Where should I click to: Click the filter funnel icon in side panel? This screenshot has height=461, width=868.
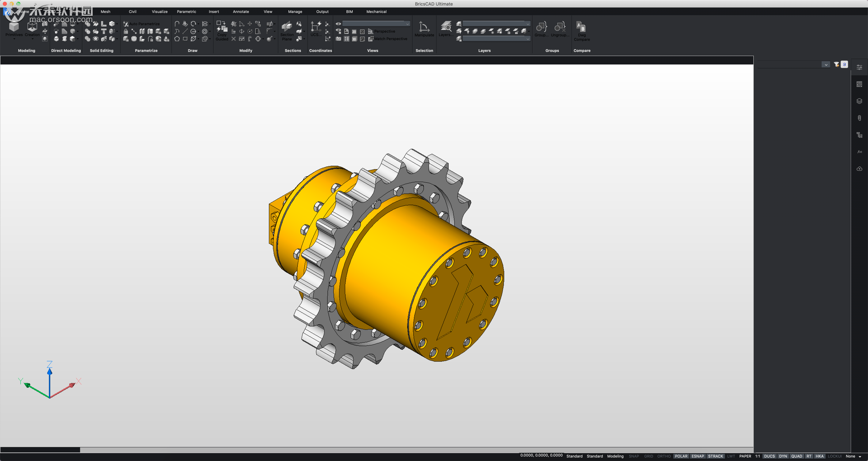pos(836,65)
